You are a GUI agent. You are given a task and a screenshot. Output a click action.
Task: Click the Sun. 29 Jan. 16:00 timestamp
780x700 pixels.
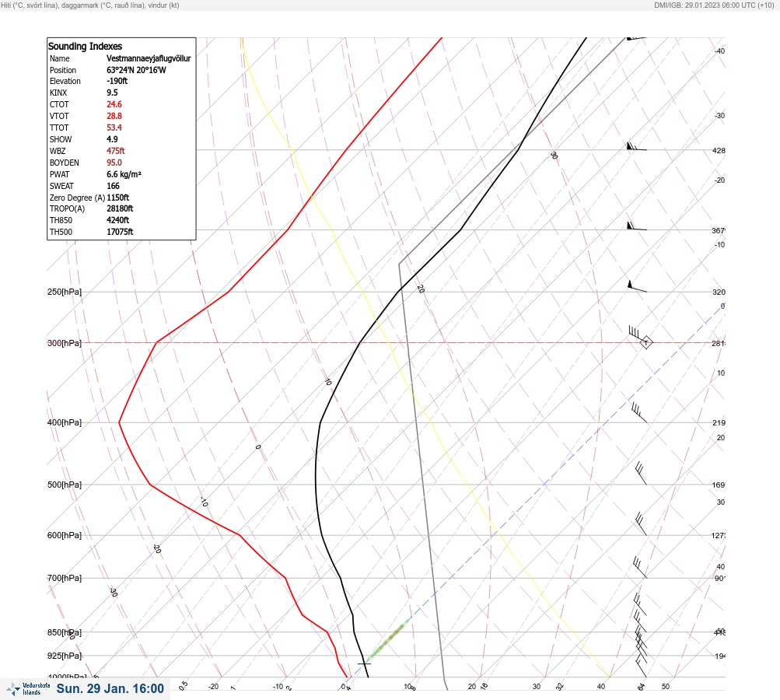tap(110, 688)
